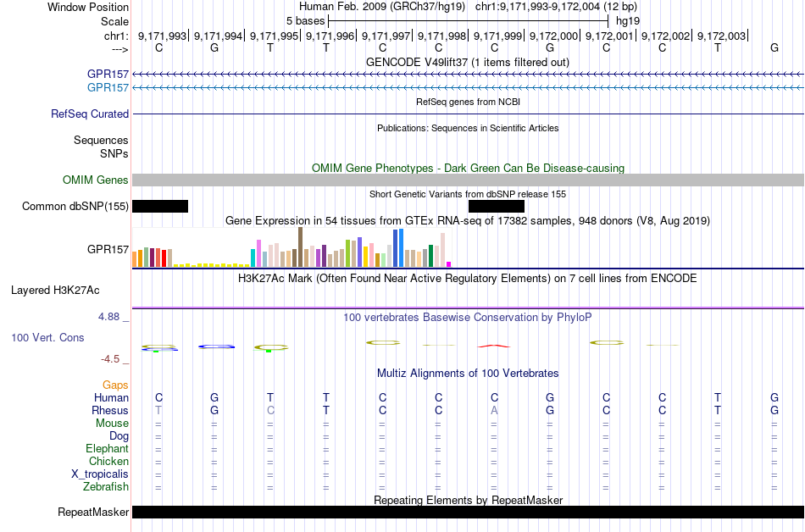805x532 pixels.
Task: Click the dark blue GPR157 GENCODE track label
Action: (108, 74)
